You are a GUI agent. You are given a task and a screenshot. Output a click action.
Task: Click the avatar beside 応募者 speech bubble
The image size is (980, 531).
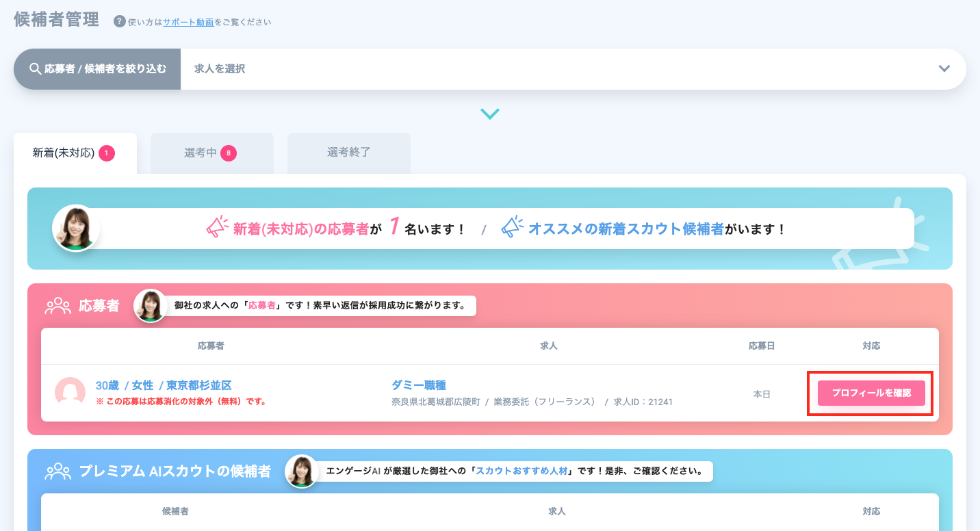tap(151, 306)
